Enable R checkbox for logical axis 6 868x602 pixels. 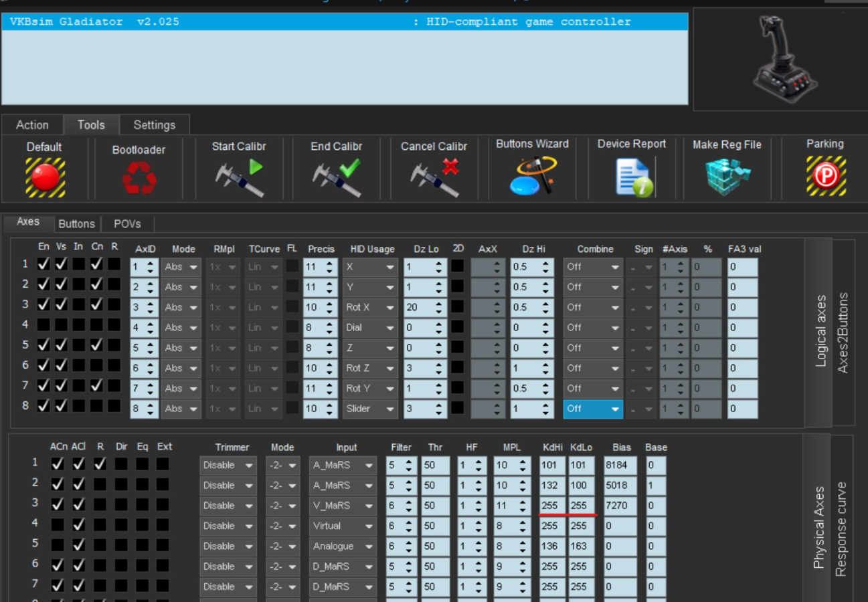pyautogui.click(x=114, y=365)
